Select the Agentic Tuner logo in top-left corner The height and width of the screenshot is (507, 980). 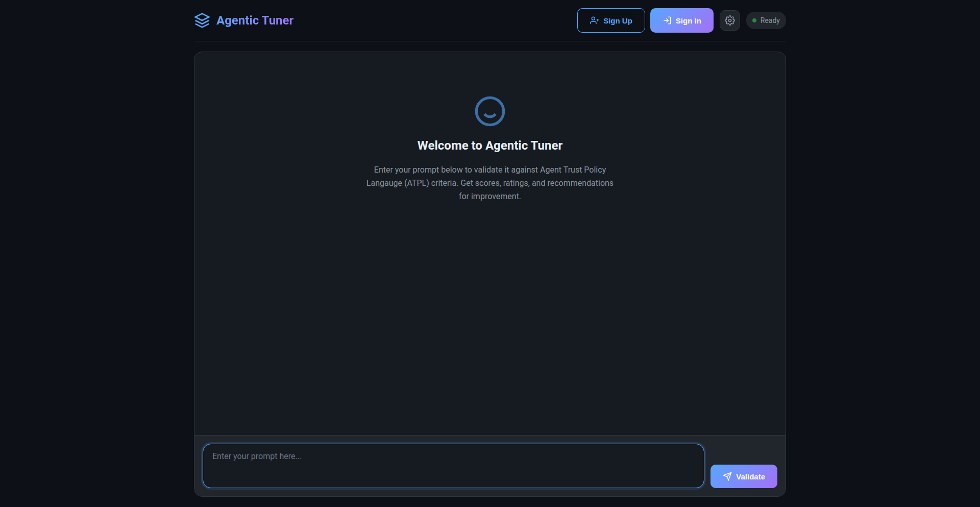tap(243, 20)
